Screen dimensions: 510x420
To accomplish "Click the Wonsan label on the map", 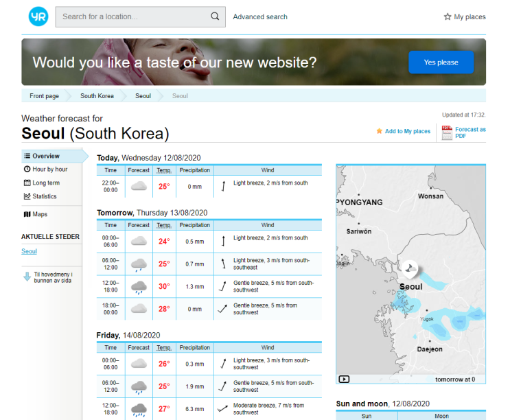I will click(x=430, y=196).
